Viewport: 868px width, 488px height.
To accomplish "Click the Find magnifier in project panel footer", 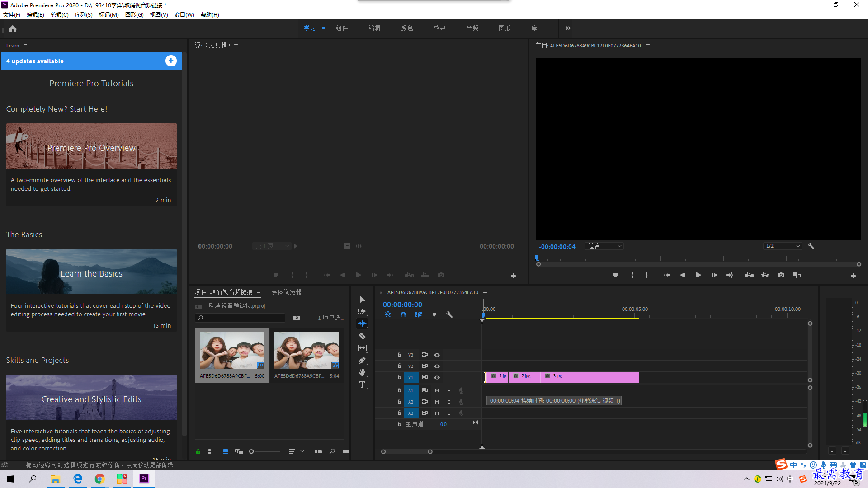I will coord(332,451).
